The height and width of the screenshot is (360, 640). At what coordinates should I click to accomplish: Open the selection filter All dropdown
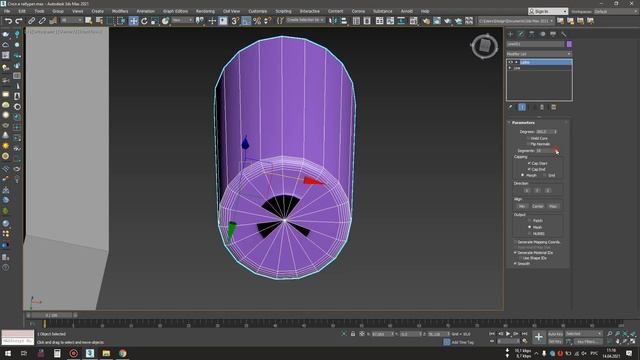pos(72,20)
